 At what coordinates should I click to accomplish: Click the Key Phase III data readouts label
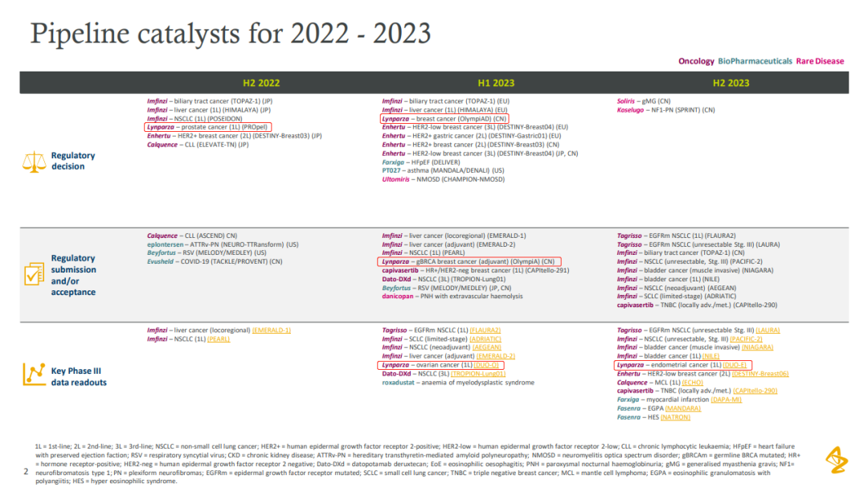[x=79, y=377]
